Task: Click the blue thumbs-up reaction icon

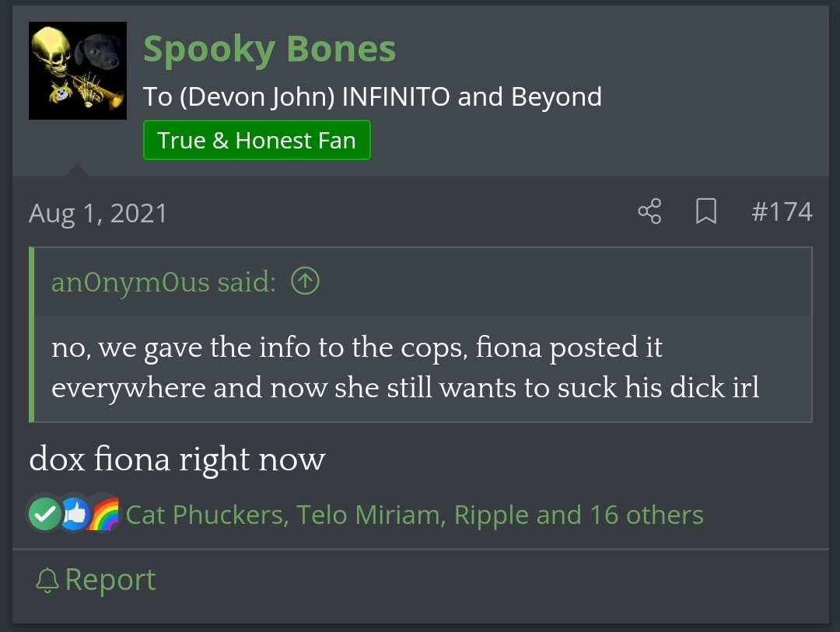Action: tap(75, 514)
